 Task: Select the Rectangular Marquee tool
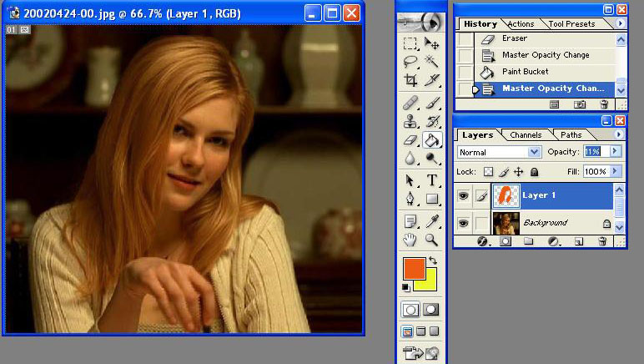click(x=410, y=43)
